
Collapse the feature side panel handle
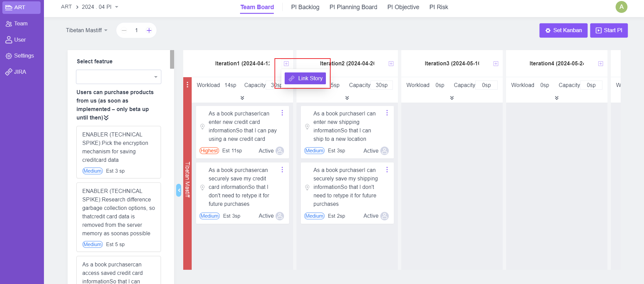[x=178, y=190]
